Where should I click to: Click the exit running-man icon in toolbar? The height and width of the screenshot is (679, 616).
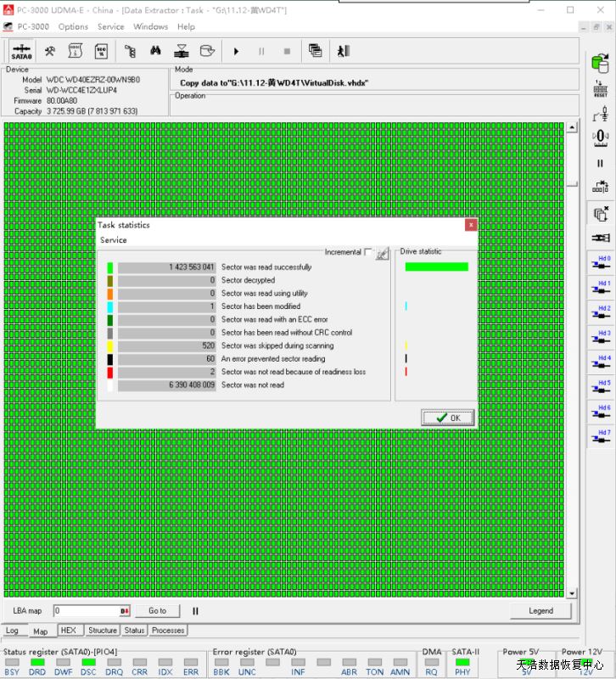coord(343,51)
